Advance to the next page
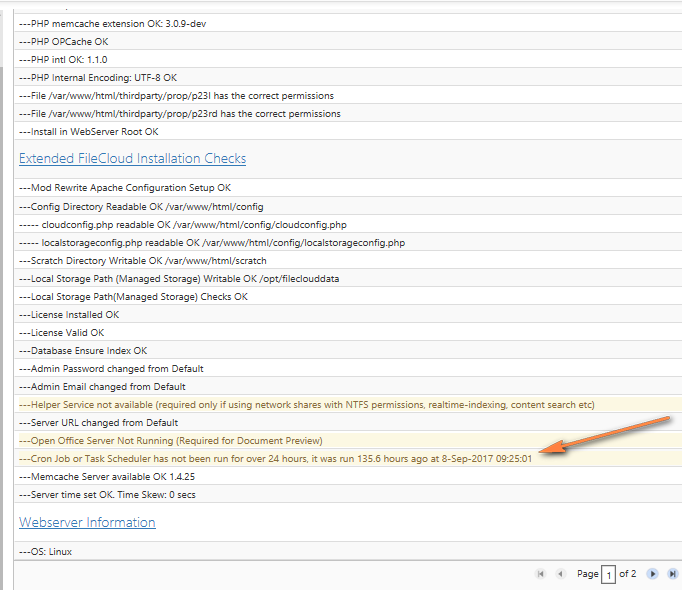The height and width of the screenshot is (590, 682). (x=652, y=574)
